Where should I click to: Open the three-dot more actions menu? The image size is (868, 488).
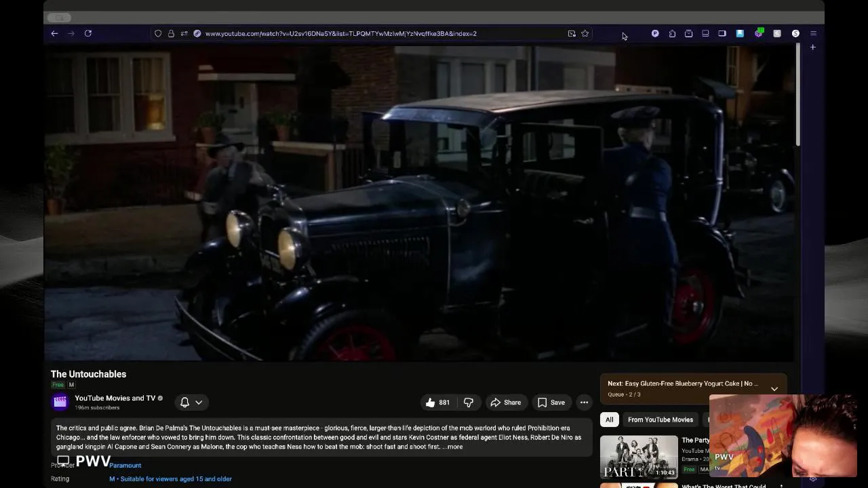[584, 403]
